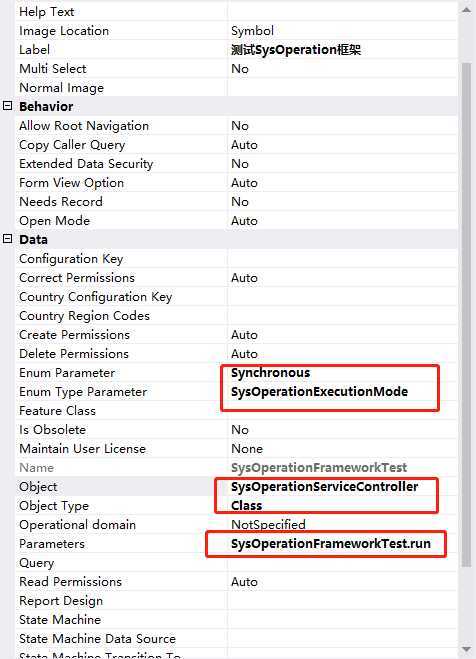The height and width of the screenshot is (659, 476).
Task: Click scrollbar down arrow
Action: [466, 649]
